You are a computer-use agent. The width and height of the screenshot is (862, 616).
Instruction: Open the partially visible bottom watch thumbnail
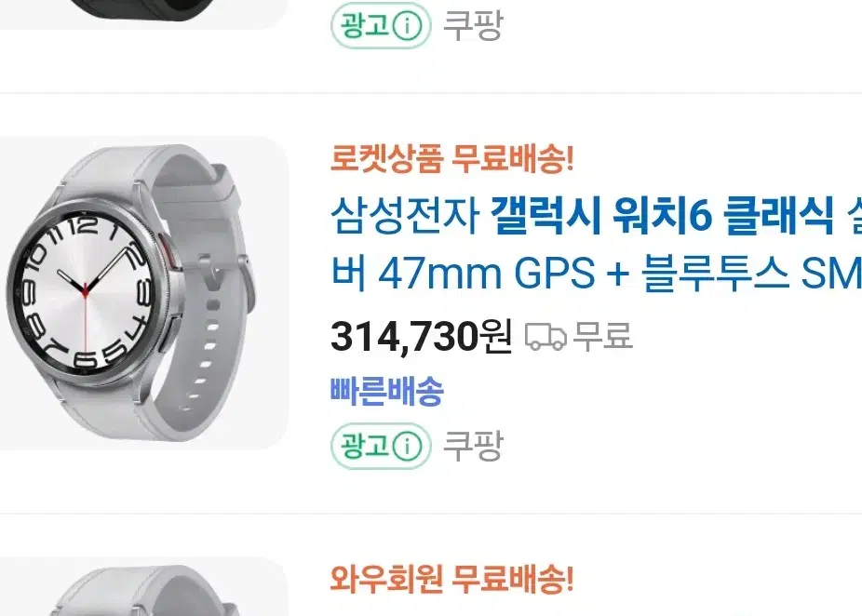tap(144, 586)
